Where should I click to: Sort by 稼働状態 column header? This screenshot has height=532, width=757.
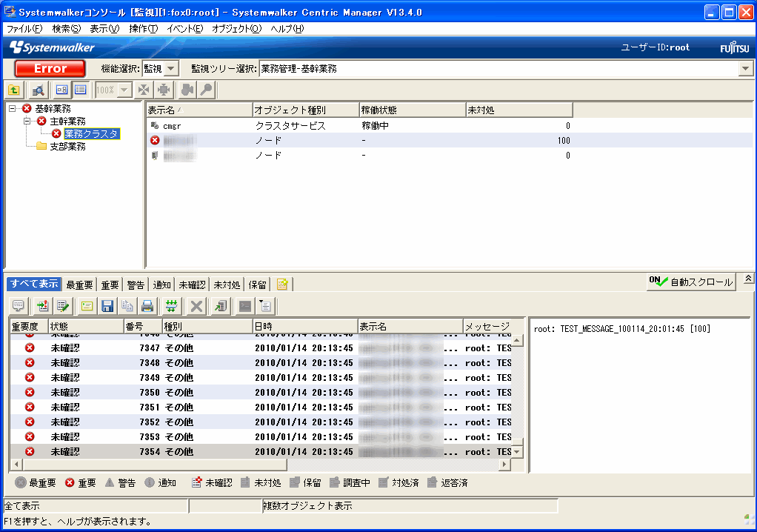click(x=413, y=110)
